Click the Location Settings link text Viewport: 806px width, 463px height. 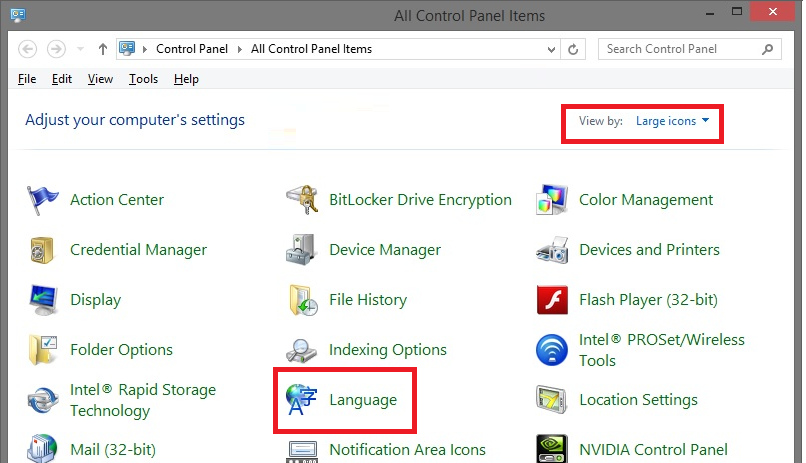638,400
